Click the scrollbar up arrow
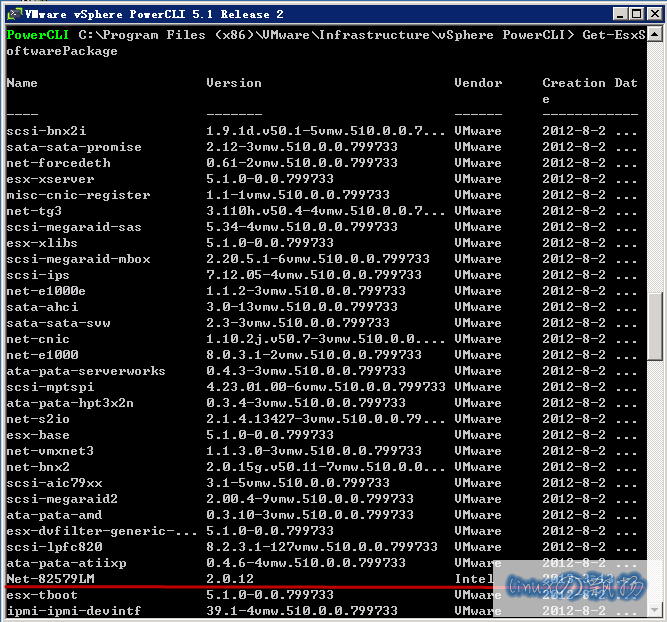 655,35
